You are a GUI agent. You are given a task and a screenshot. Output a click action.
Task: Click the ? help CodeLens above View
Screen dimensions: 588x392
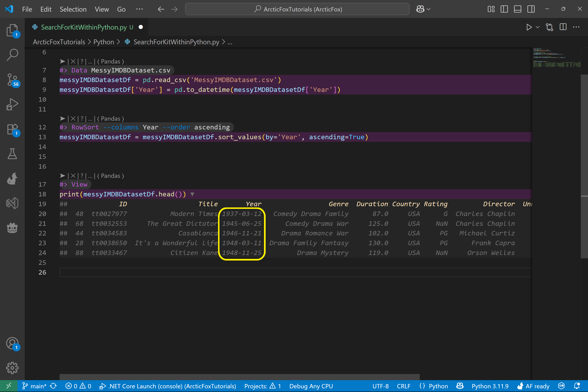(82, 176)
